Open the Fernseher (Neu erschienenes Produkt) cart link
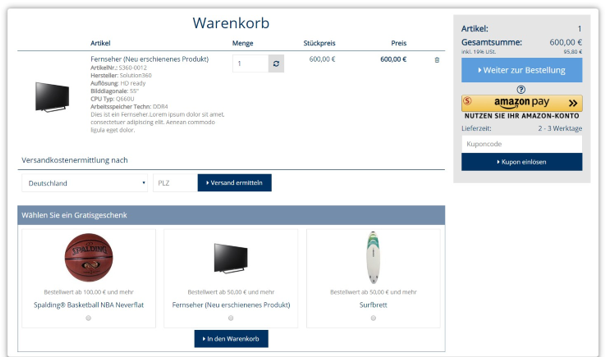 [x=149, y=59]
